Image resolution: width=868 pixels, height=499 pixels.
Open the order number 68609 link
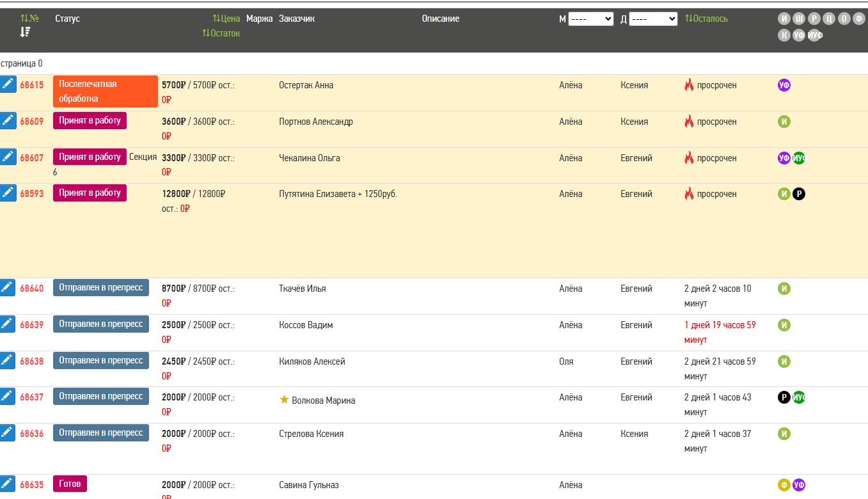click(32, 122)
